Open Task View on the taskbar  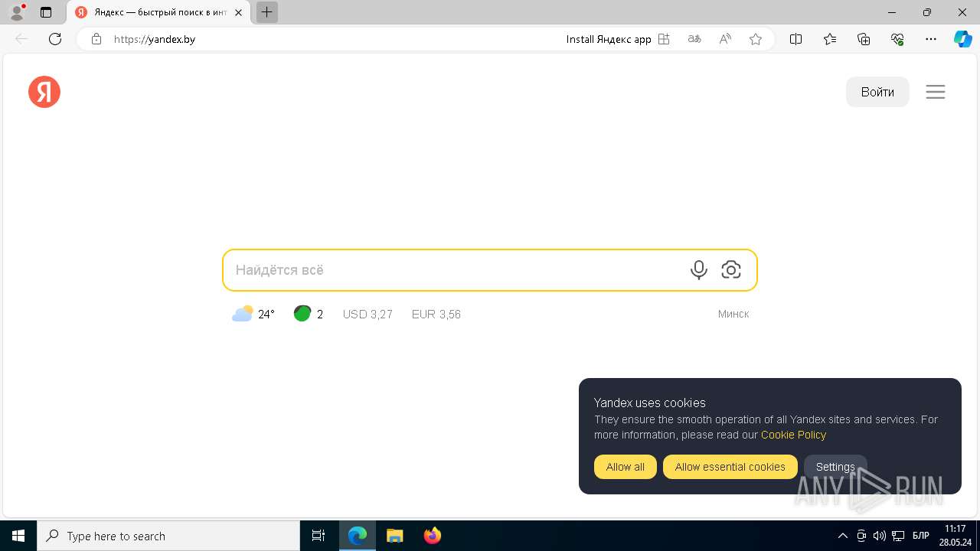pos(318,536)
